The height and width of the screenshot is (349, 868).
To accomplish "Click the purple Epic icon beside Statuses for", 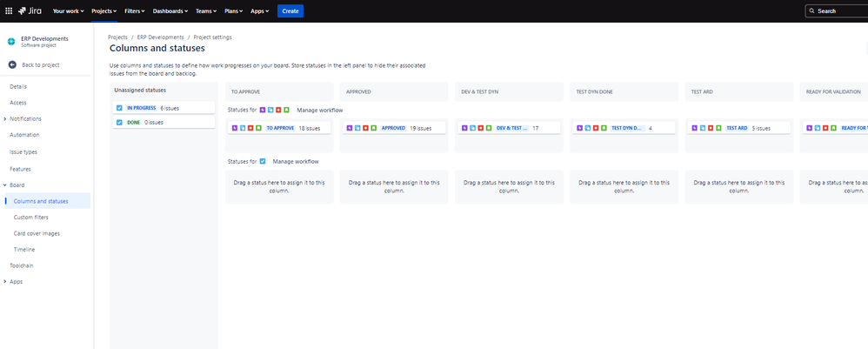I will pos(263,111).
